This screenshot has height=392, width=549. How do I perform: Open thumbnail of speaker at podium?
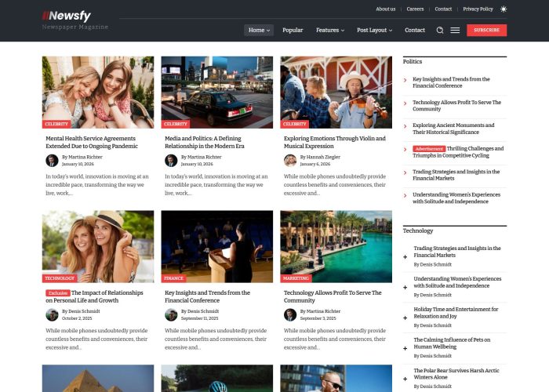217,246
